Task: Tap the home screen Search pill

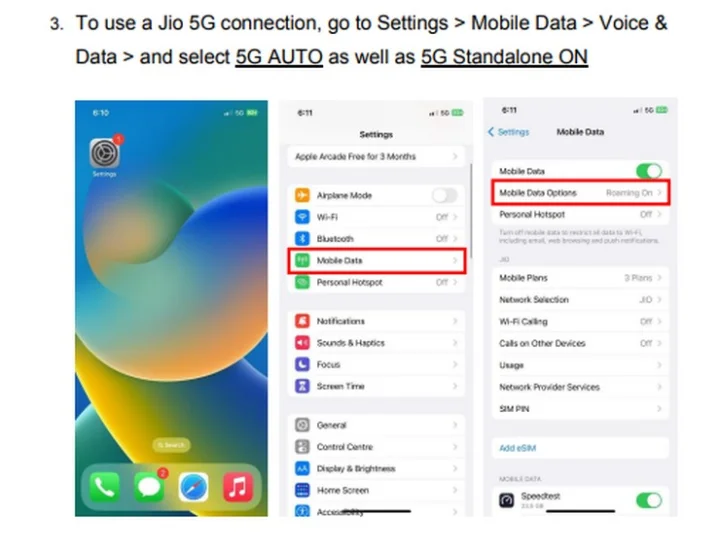Action: tap(171, 445)
